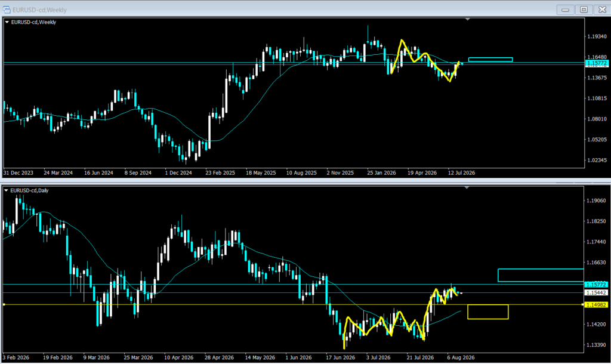Close the EURUSD-cd,Weekly chart window
Image resolution: width=611 pixels, height=364 pixels.
[602, 10]
